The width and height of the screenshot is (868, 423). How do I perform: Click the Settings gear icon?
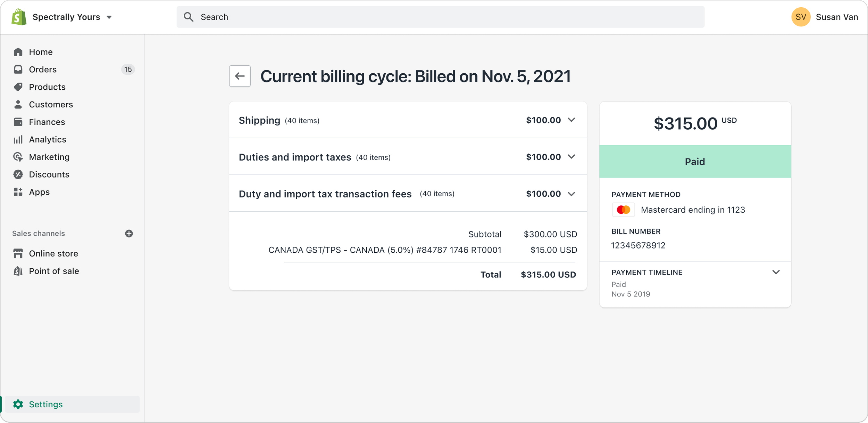click(18, 404)
